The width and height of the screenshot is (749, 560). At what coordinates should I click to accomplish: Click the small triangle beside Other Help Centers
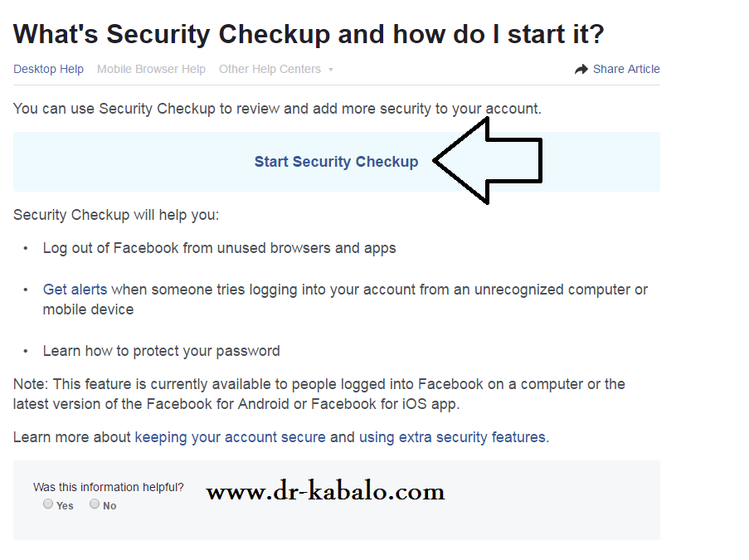pyautogui.click(x=331, y=70)
